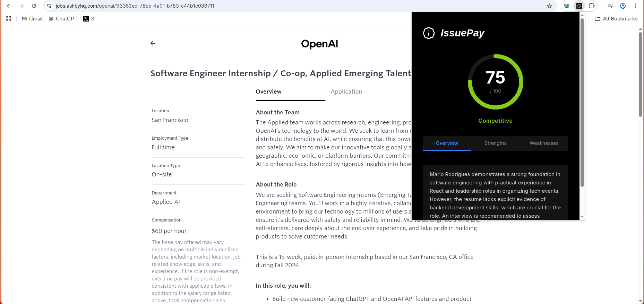Switch to the Weaknesses tab

544,143
